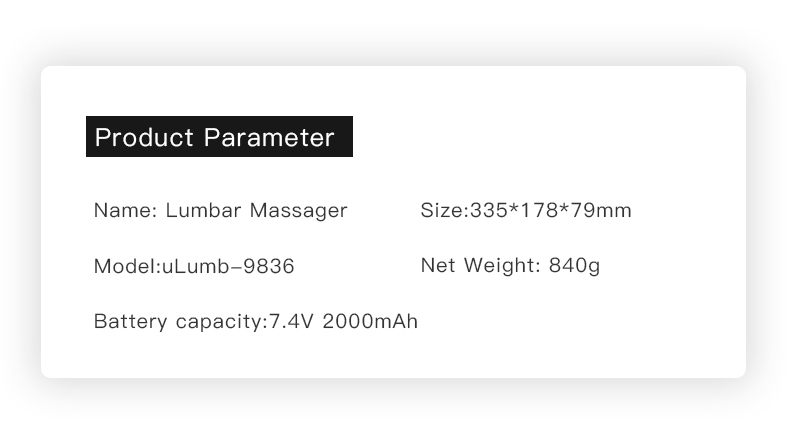This screenshot has width=790, height=435.
Task: Select the 7.4V voltage value
Action: [x=291, y=321]
